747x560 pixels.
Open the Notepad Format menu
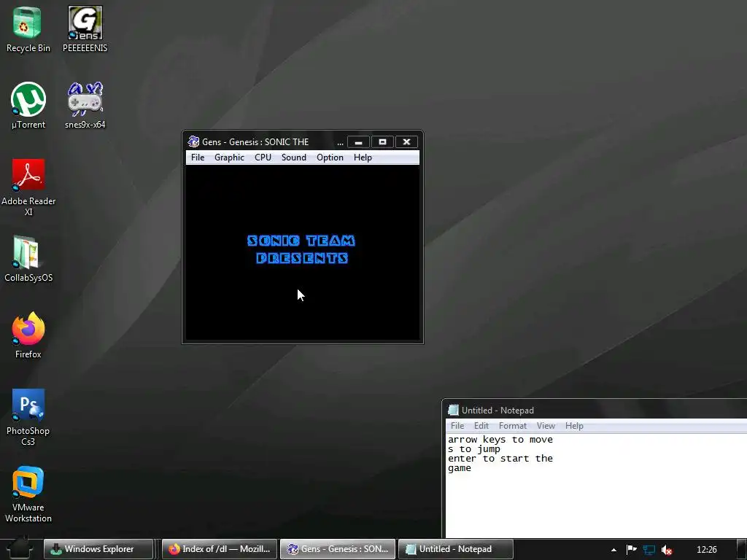click(x=513, y=426)
